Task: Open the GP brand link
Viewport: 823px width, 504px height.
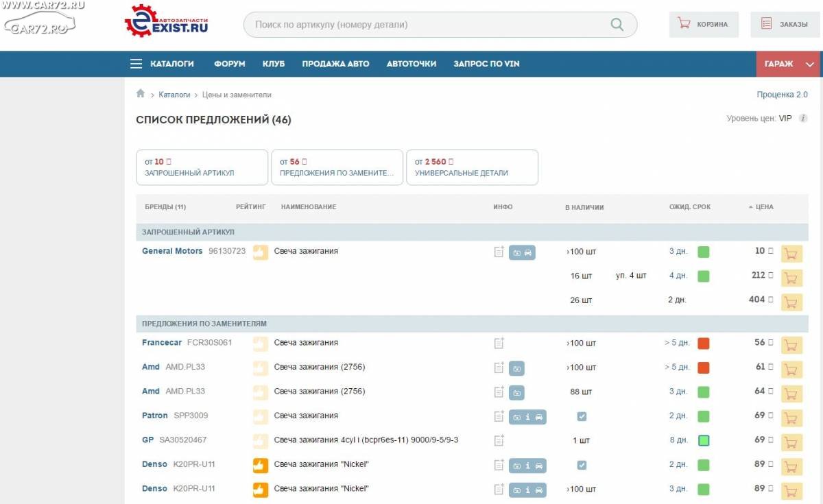Action: tap(147, 440)
